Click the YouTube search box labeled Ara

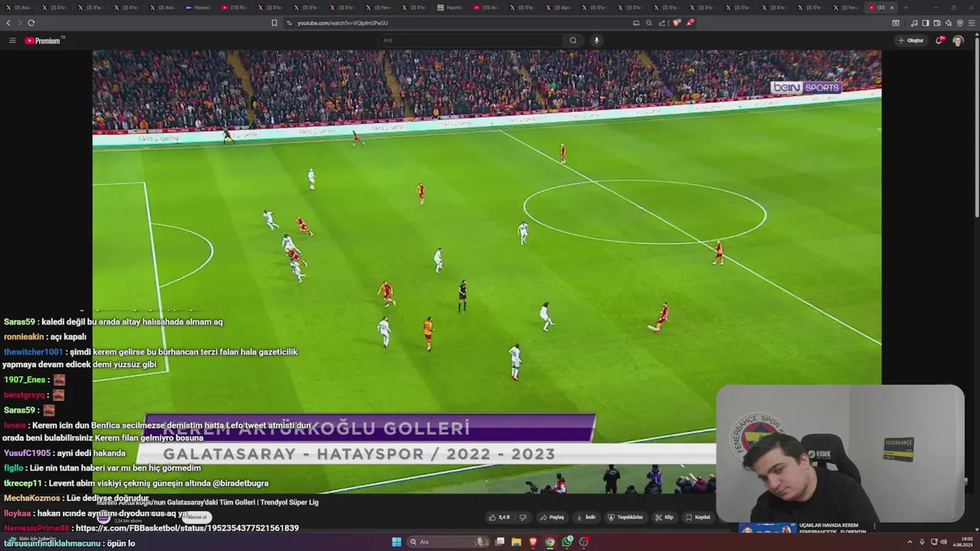point(471,41)
